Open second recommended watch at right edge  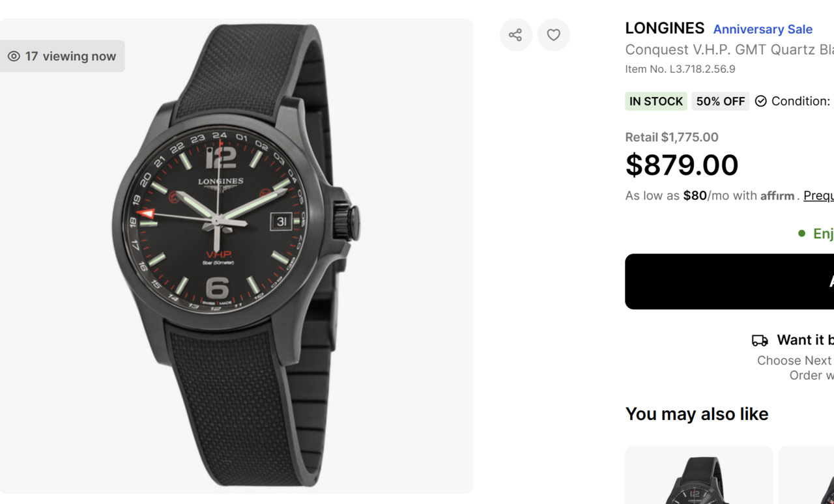[808, 475]
